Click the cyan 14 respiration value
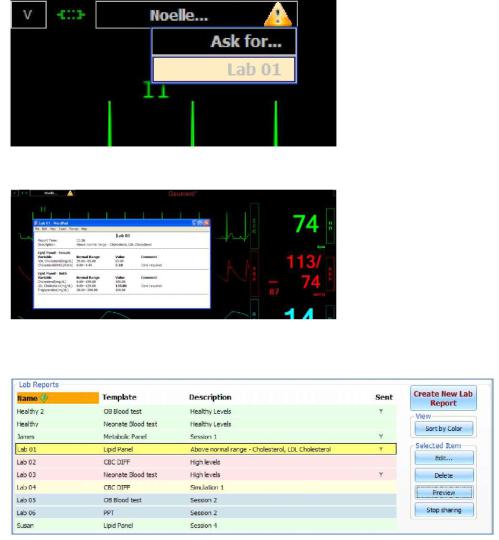 [299, 313]
